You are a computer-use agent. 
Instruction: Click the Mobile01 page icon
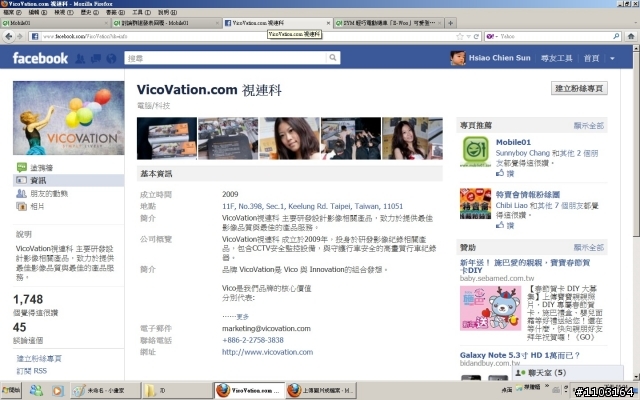pyautogui.click(x=476, y=151)
